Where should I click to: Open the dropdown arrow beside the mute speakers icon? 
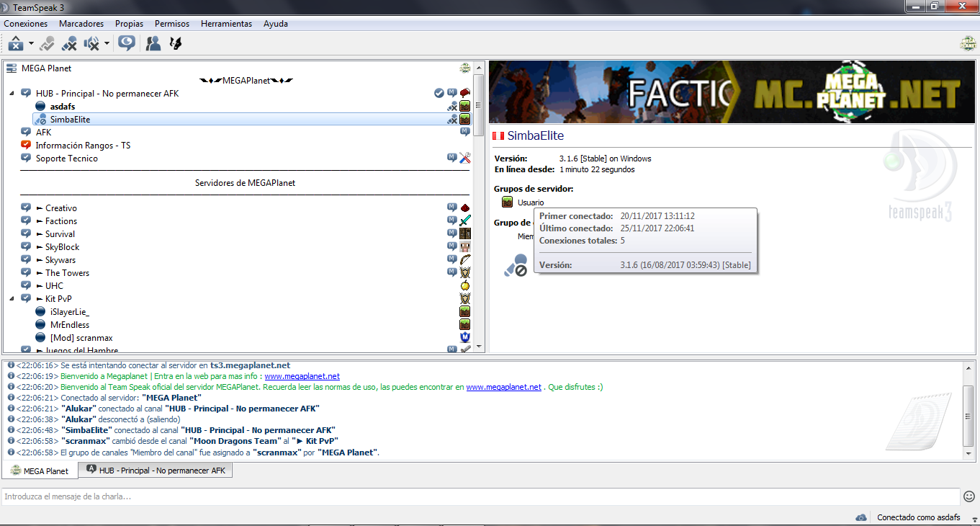(107, 44)
